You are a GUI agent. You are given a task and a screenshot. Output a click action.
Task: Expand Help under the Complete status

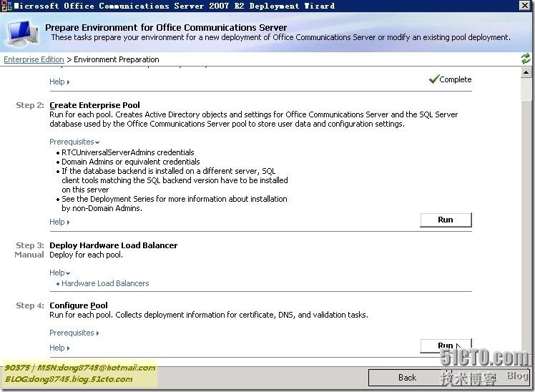59,82
